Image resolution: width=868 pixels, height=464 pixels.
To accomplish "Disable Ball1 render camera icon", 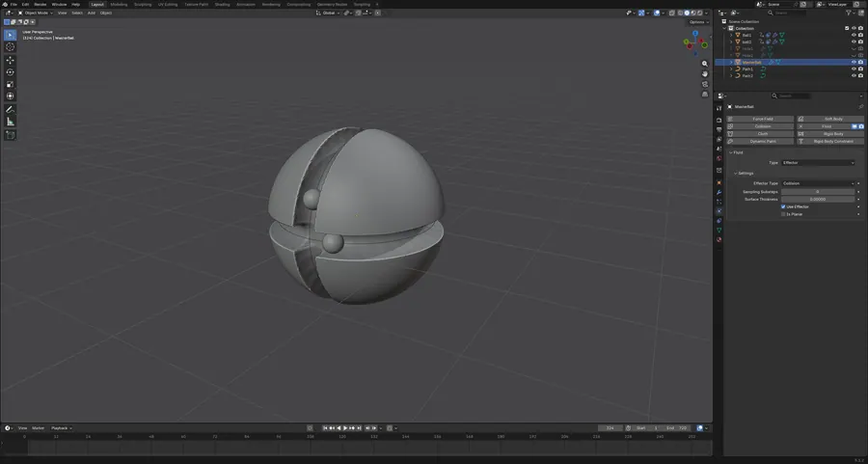I will (861, 35).
